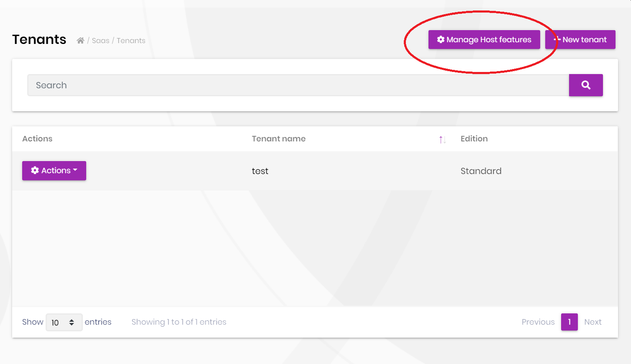Click the Standard edition cell
This screenshot has width=631, height=364.
coord(481,171)
